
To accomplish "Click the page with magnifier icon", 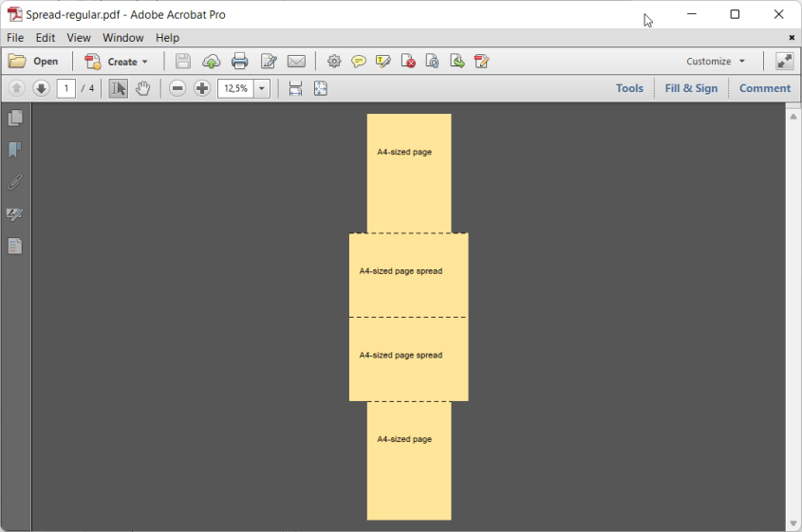I will 432,62.
